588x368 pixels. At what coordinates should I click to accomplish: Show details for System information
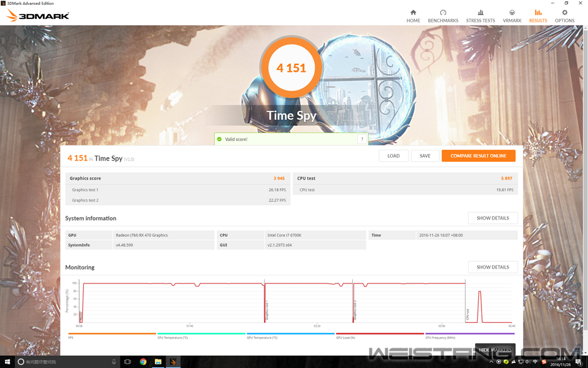tap(492, 218)
